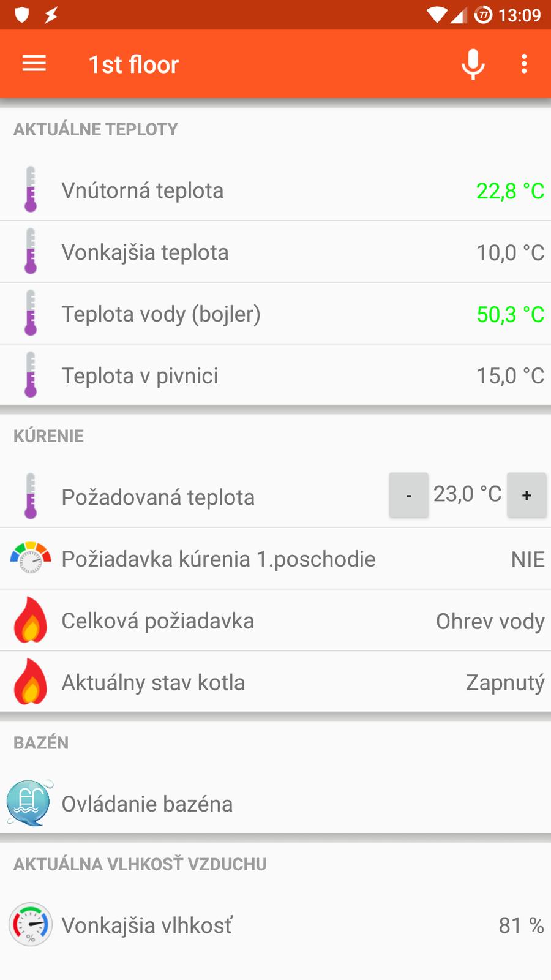This screenshot has width=551, height=980.
Task: Tap the Ohrev vody status value
Action: point(490,621)
